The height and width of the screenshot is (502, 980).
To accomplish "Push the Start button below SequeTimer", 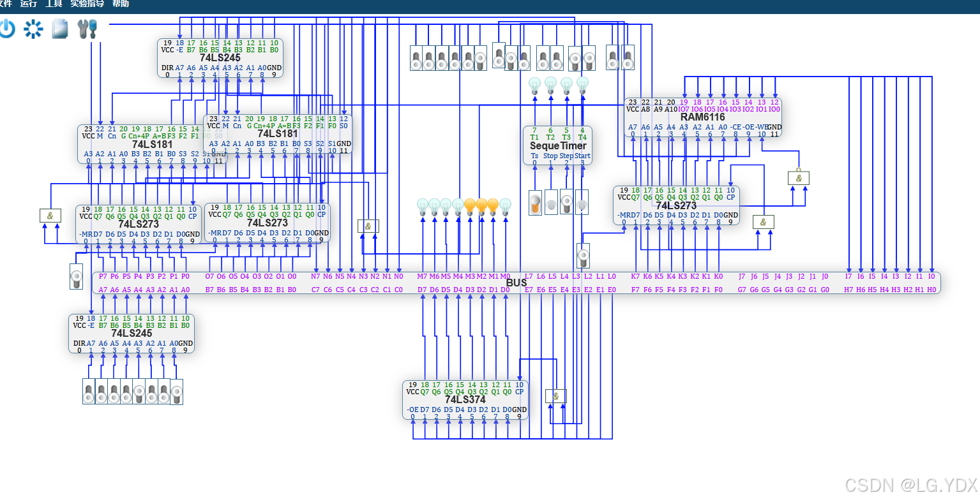I will 582,202.
